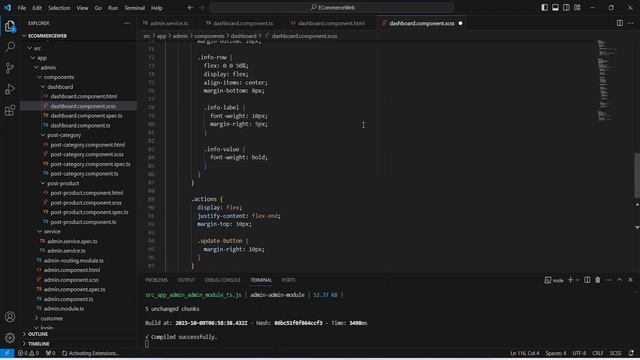Switch to the admin.service.ts tab
640x360 pixels.
169,23
